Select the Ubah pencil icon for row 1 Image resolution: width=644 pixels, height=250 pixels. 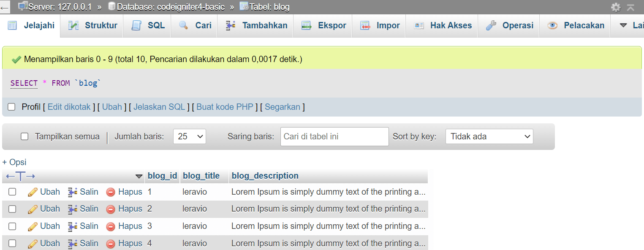pos(33,191)
